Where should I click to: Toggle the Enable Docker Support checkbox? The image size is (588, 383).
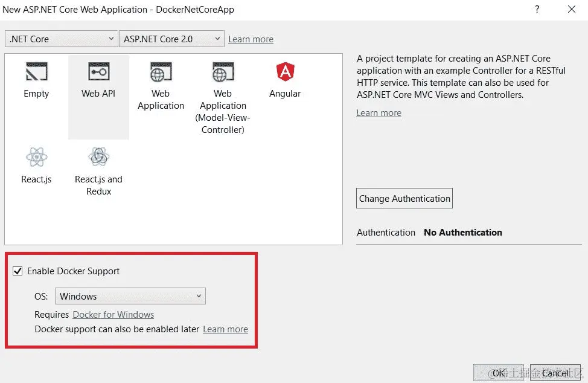18,271
